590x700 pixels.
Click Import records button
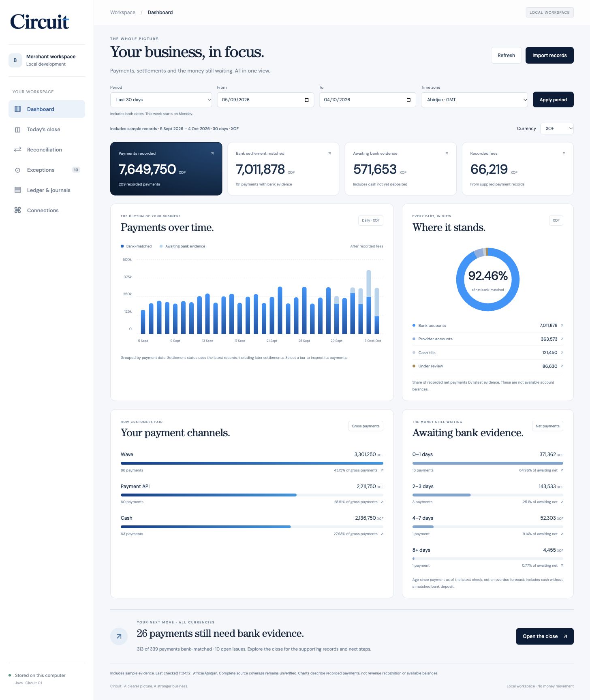(549, 55)
